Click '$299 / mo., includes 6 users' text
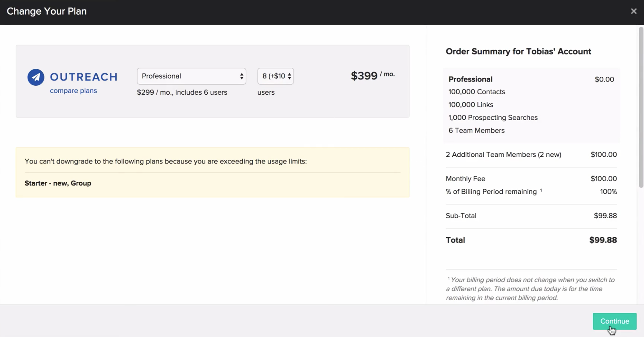This screenshot has width=644, height=337. click(x=182, y=92)
